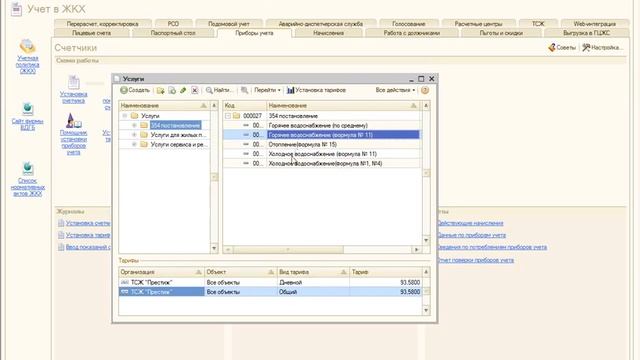This screenshot has width=640, height=360.
Task: Open Список нормативных актов ЖКХ icon
Action: (x=27, y=169)
